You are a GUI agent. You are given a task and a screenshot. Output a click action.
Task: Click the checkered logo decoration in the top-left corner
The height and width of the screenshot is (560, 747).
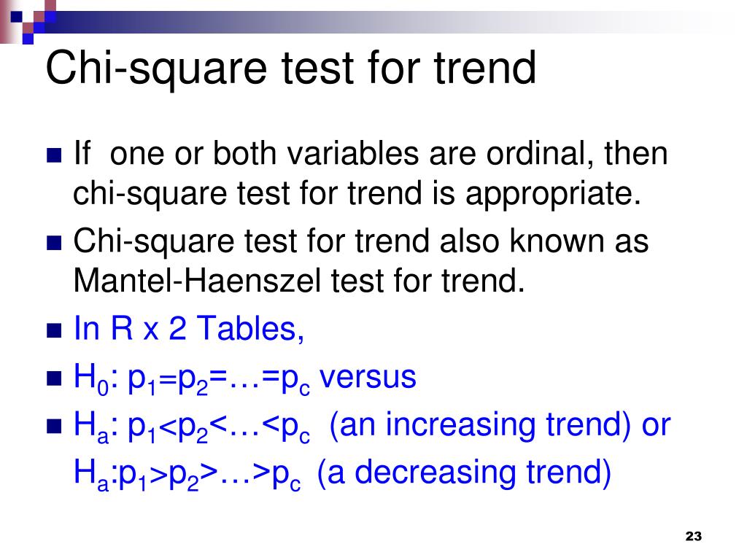tap(28, 22)
